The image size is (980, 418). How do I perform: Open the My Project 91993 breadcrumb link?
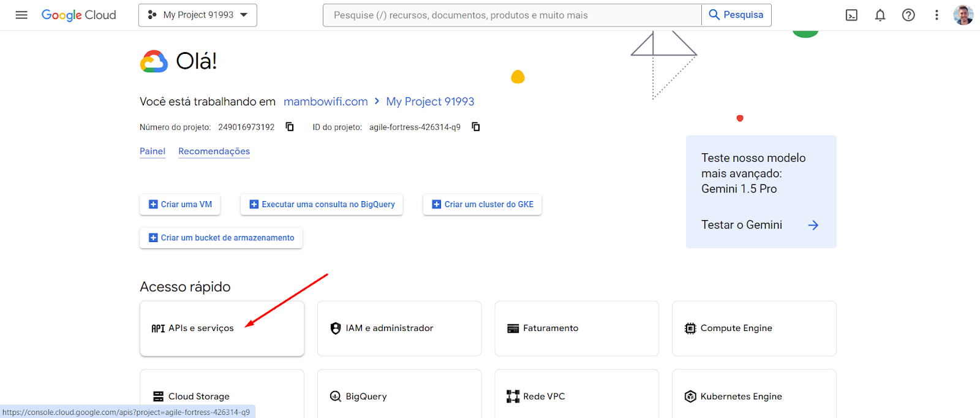point(430,102)
